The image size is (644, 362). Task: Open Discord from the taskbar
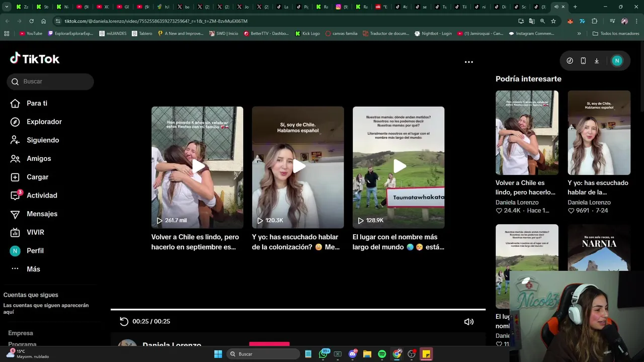(353, 354)
